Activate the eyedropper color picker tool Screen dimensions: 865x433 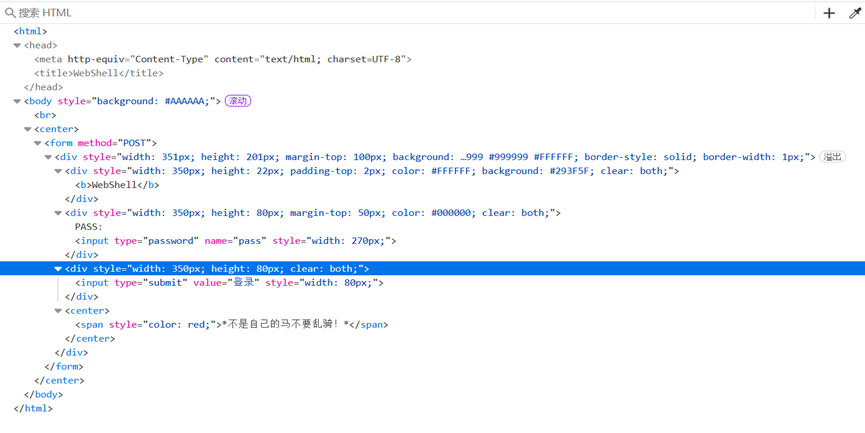point(855,13)
